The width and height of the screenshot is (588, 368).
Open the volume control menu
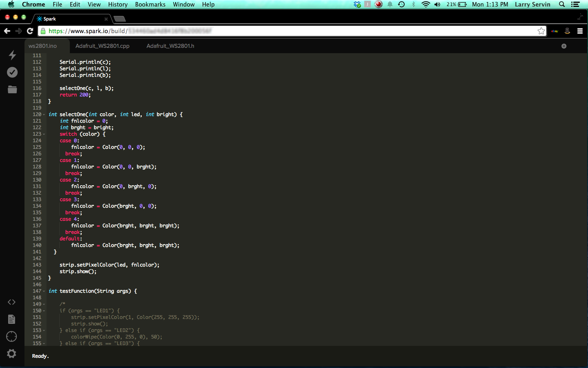click(437, 4)
